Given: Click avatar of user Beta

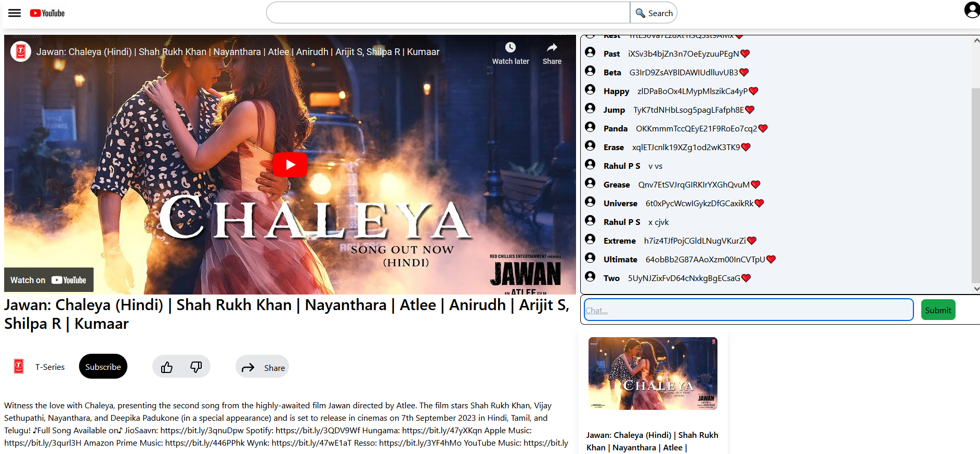Looking at the screenshot, I should pyautogui.click(x=590, y=71).
